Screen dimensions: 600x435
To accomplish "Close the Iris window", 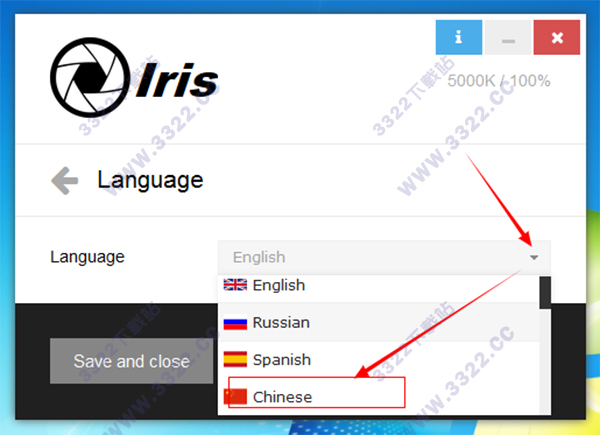I will pos(557,37).
